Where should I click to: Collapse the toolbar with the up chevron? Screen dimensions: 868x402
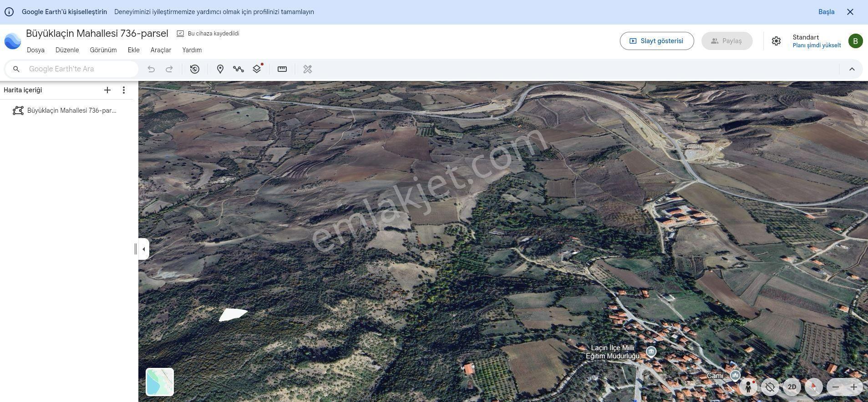(x=852, y=69)
